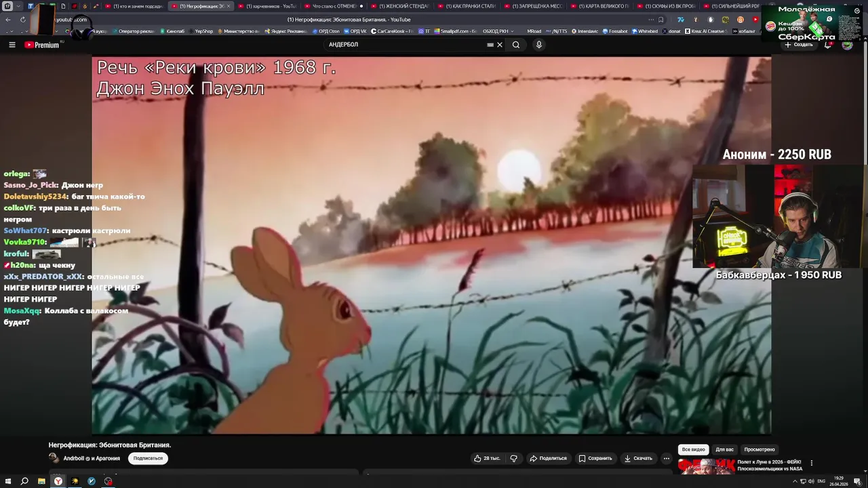The image size is (868, 488).
Task: Open Smallpdf.com bookmark
Action: pyautogui.click(x=455, y=31)
